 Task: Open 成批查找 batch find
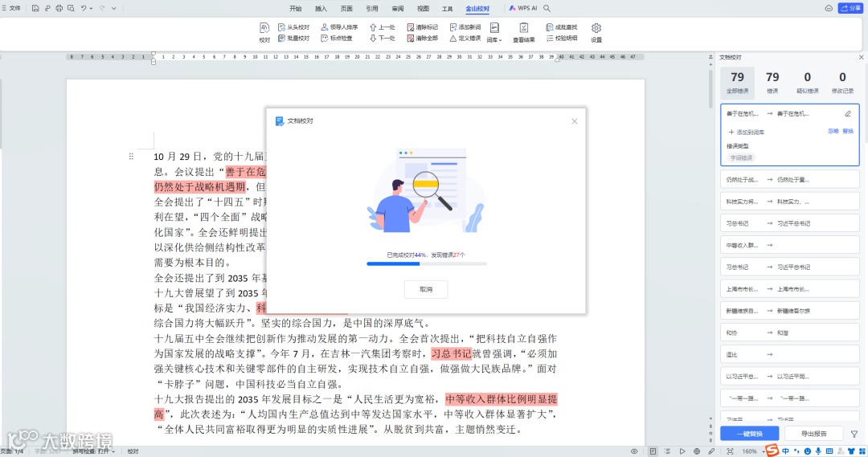(x=561, y=27)
